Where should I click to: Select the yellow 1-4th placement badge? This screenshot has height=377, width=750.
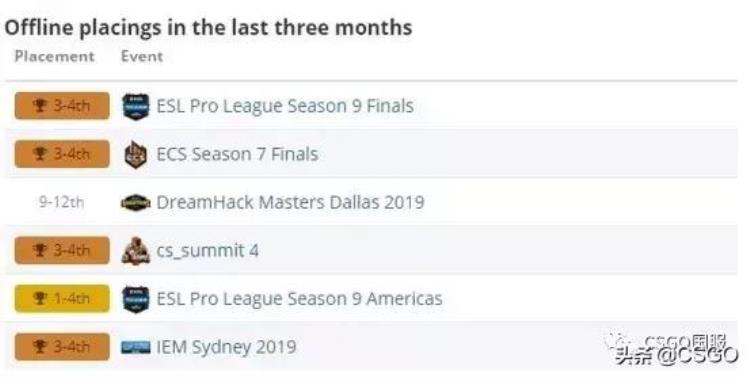pos(62,299)
